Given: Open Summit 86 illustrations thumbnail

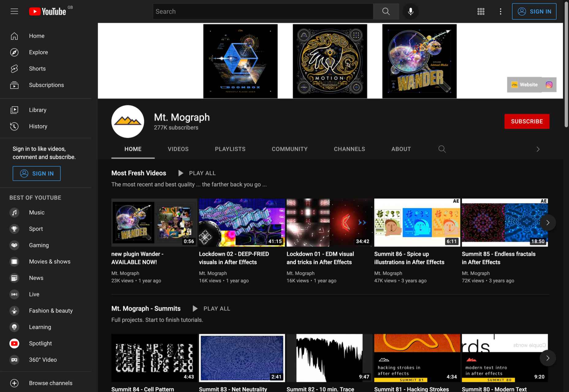Looking at the screenshot, I should [417, 223].
